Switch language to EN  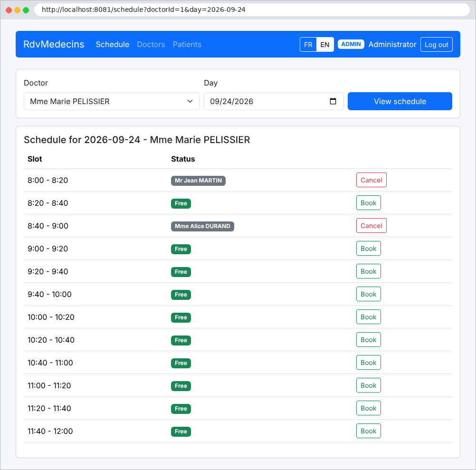(325, 45)
